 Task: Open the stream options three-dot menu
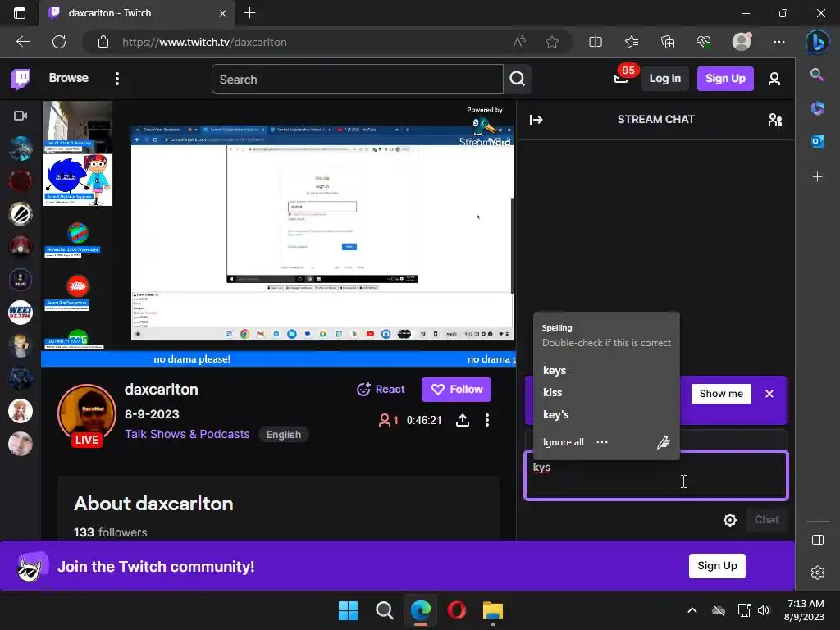pyautogui.click(x=487, y=420)
